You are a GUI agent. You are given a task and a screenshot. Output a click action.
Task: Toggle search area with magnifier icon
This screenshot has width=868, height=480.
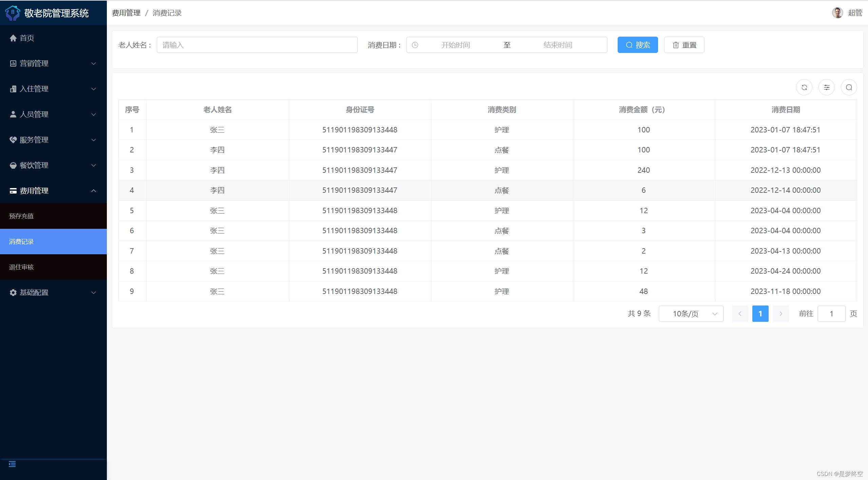849,88
